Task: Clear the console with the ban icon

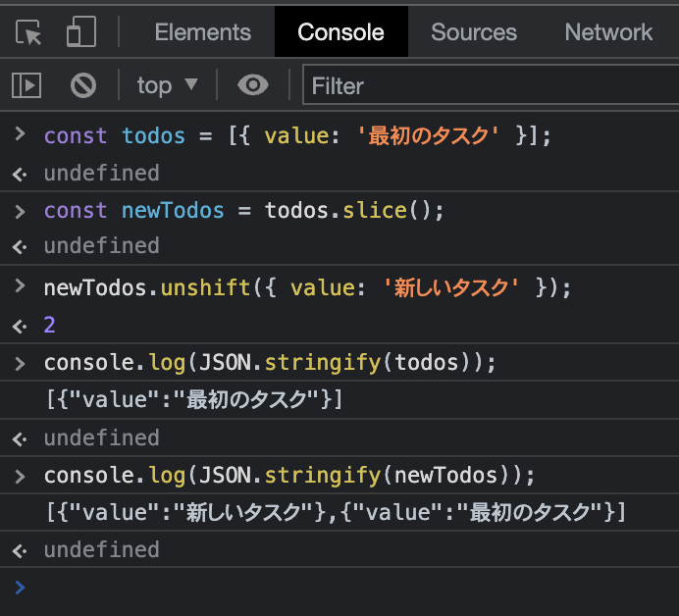Action: (x=83, y=85)
